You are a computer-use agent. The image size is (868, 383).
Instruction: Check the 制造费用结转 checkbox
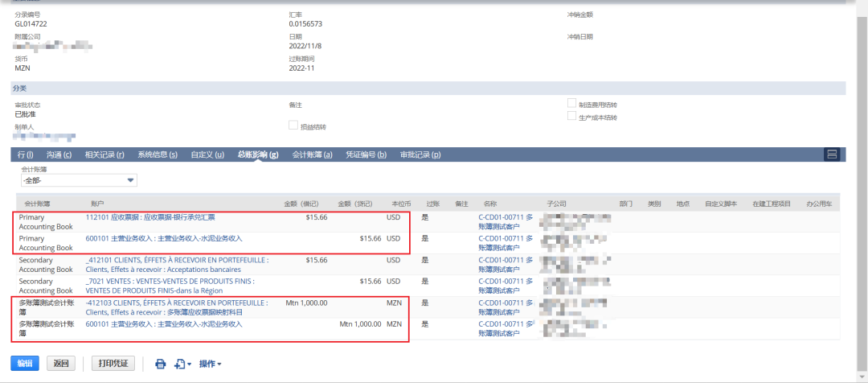(571, 103)
